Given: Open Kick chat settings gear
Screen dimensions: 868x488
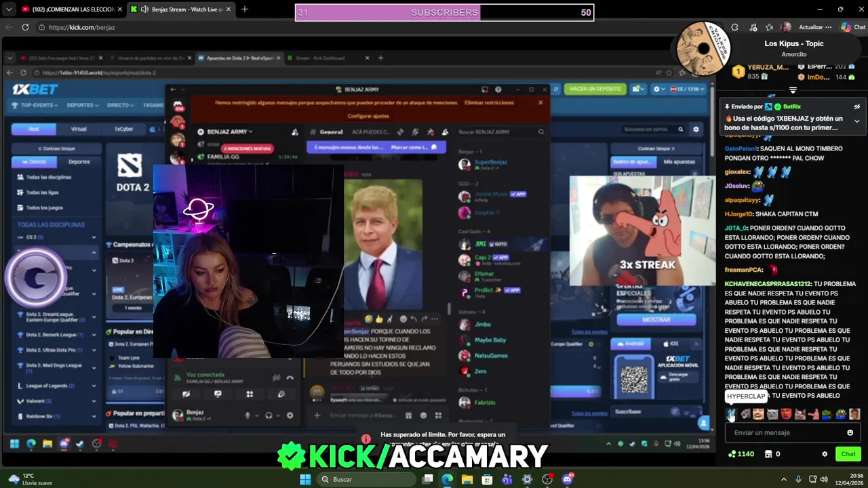Looking at the screenshot, I should click(x=825, y=454).
